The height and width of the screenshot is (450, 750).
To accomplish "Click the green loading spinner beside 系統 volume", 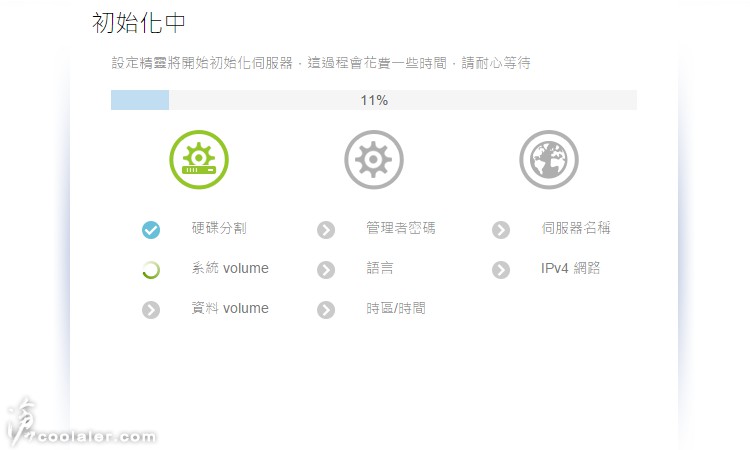I will (x=151, y=270).
